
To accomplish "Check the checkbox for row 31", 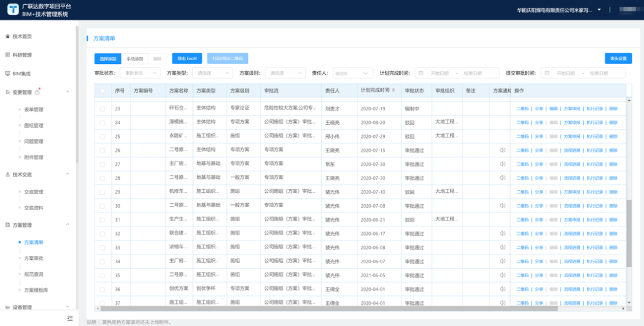I will pyautogui.click(x=103, y=220).
